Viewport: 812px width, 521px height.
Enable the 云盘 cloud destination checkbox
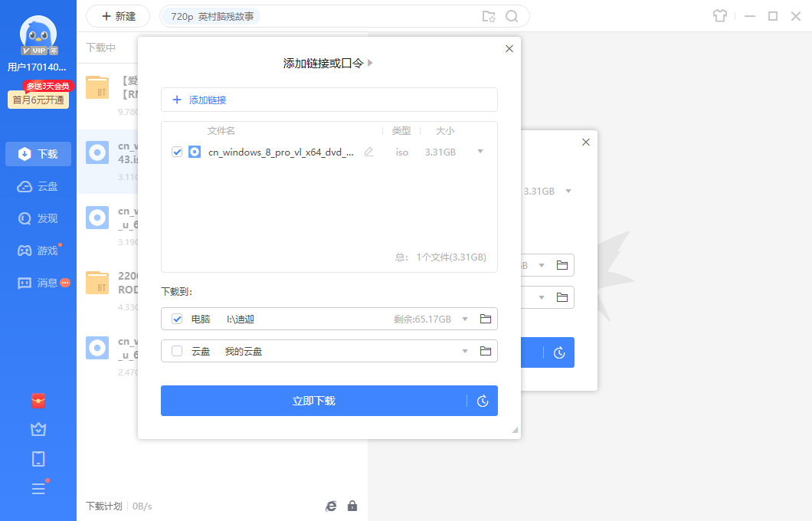[x=177, y=351]
